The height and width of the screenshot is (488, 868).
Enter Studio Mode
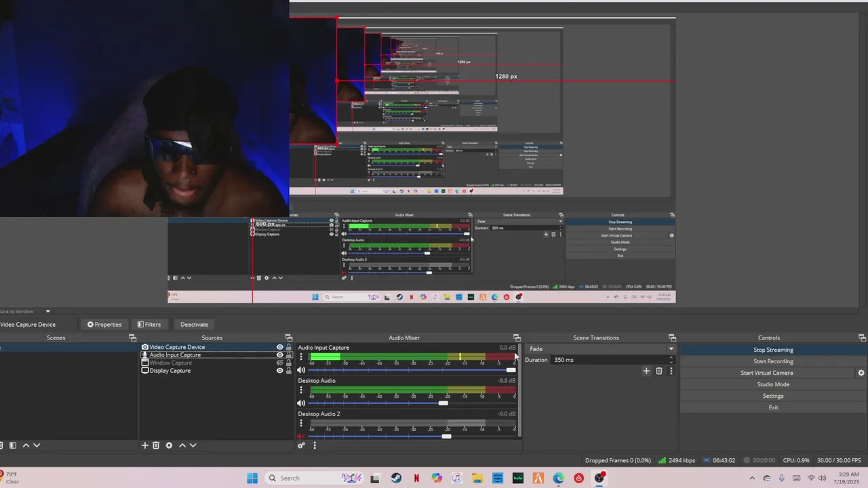tap(773, 384)
